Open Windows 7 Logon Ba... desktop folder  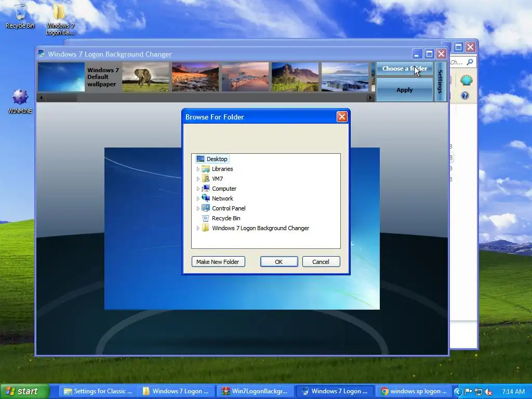point(60,19)
